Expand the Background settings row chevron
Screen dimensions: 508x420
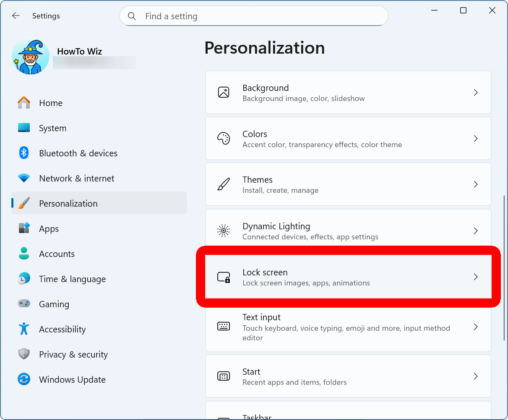click(x=476, y=92)
